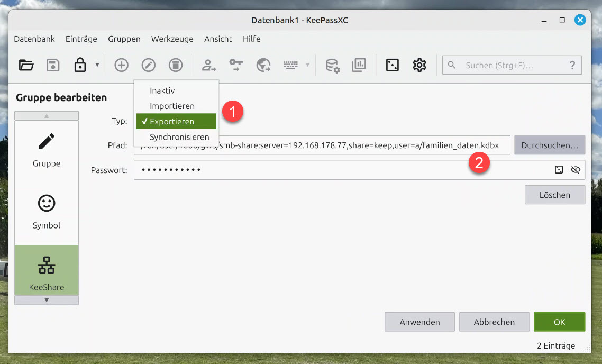Open search help question mark
602x364 pixels.
click(x=572, y=65)
